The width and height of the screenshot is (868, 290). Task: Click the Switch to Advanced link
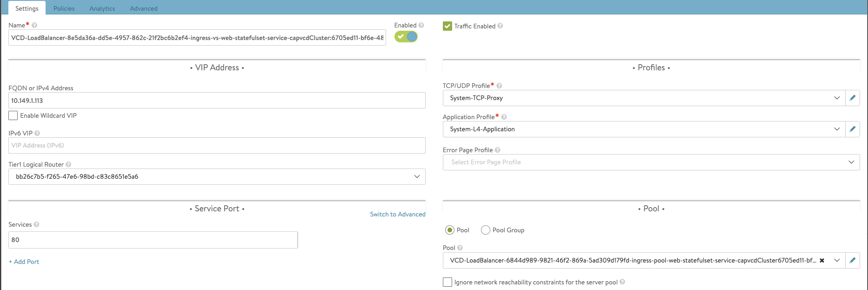[397, 214]
